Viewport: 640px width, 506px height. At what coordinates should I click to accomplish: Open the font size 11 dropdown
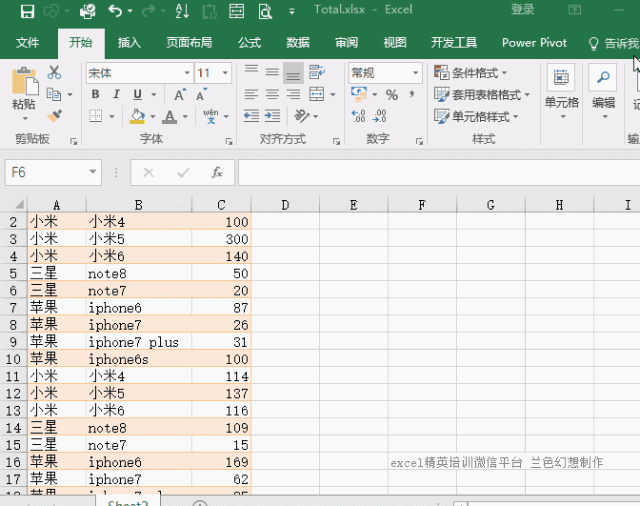225,73
